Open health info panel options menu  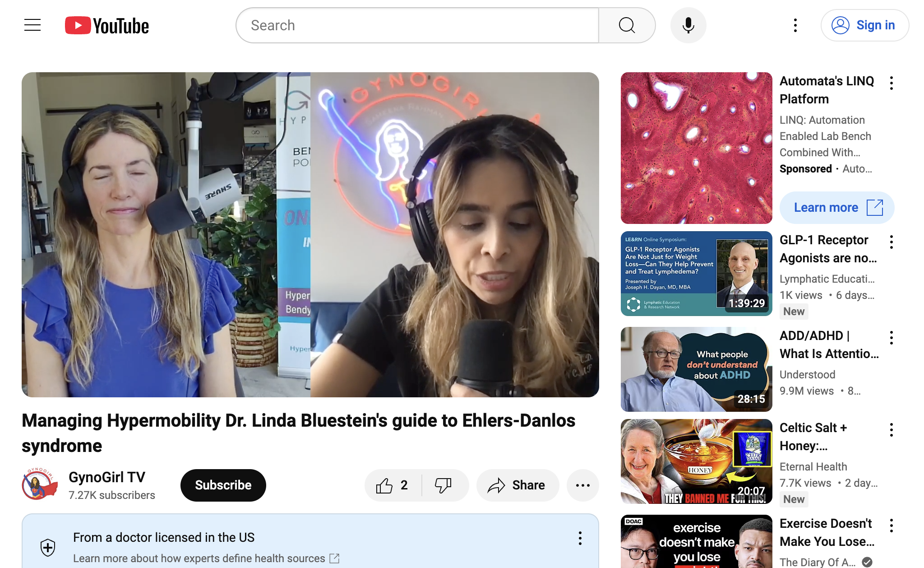tap(580, 538)
